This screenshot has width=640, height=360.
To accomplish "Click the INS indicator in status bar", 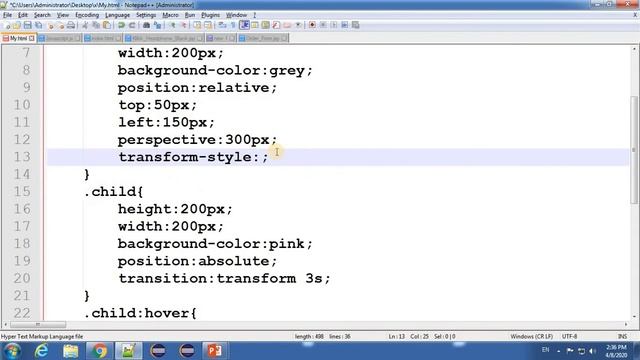I will [622, 336].
